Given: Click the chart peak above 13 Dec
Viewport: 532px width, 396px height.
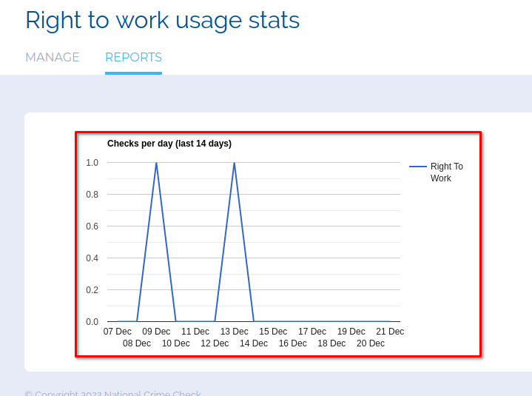Looking at the screenshot, I should click(235, 164).
